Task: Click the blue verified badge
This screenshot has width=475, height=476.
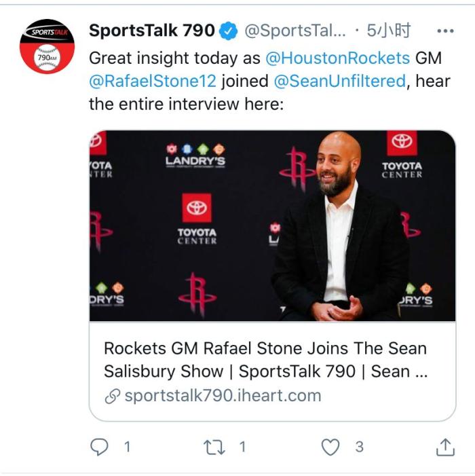Action: 230,31
